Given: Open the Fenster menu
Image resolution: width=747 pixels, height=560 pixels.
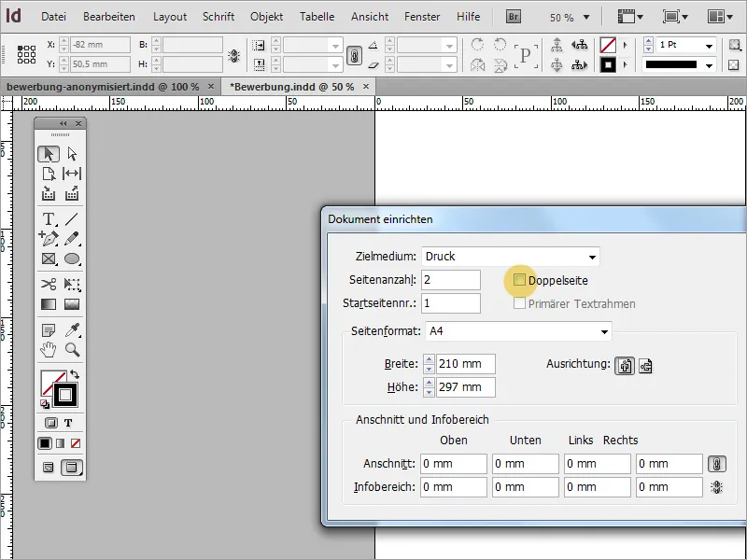Looking at the screenshot, I should (x=422, y=17).
